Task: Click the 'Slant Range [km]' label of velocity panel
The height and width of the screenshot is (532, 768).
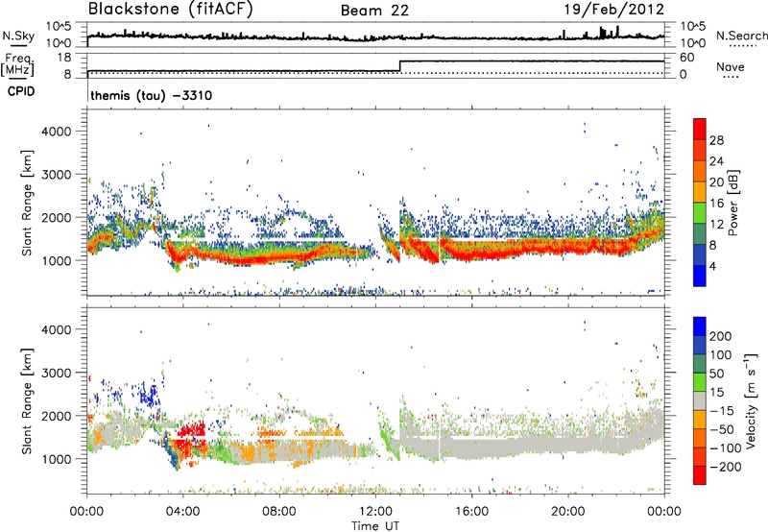Action: [27, 401]
